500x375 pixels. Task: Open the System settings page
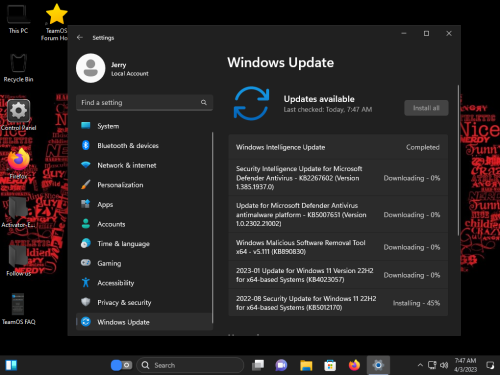pyautogui.click(x=144, y=126)
